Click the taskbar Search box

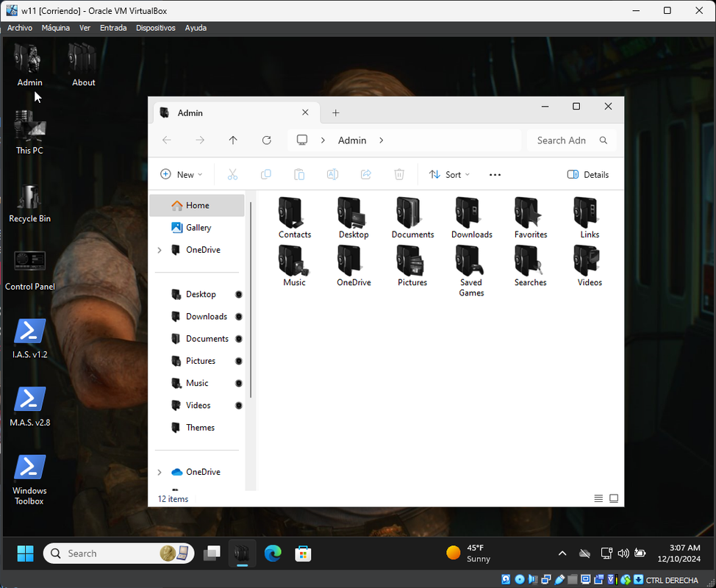click(x=119, y=553)
